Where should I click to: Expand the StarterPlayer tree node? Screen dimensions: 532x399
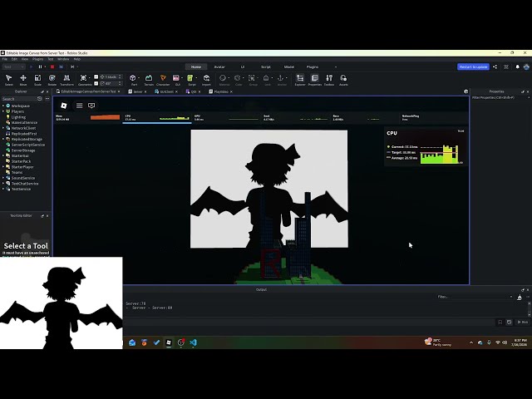pos(3,167)
